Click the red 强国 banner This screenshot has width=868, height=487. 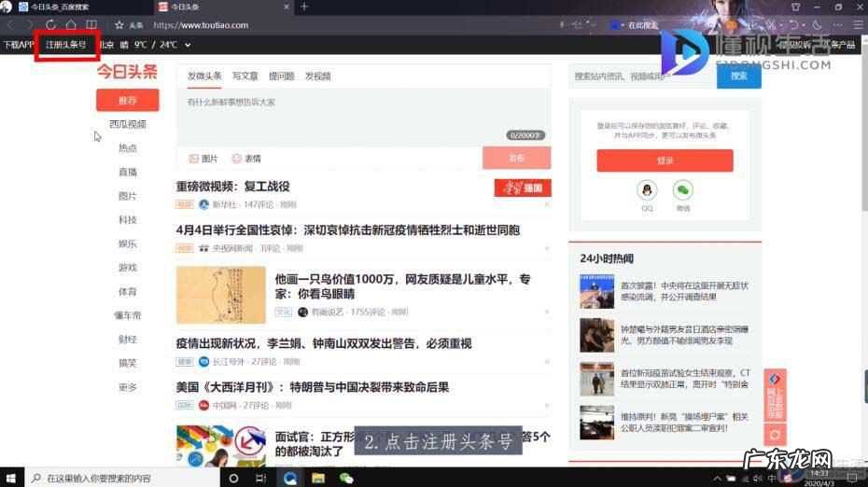(x=523, y=188)
